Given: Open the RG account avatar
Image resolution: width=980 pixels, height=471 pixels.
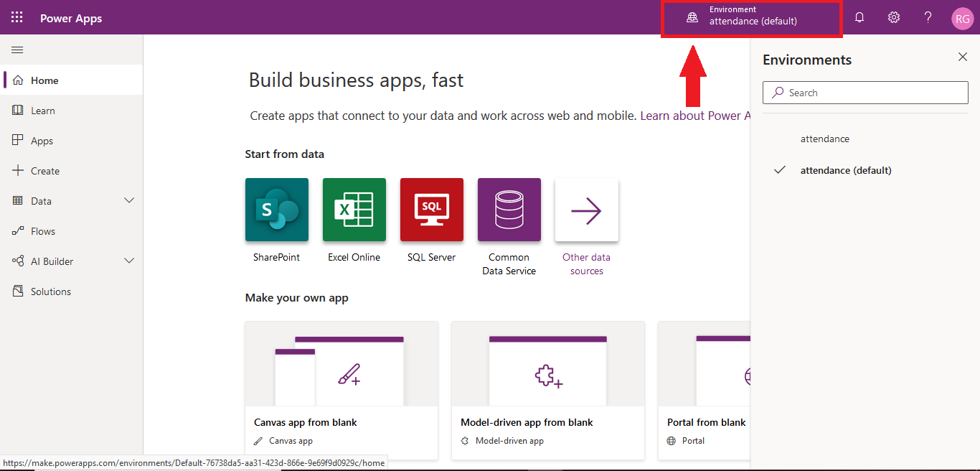Looking at the screenshot, I should tap(962, 19).
